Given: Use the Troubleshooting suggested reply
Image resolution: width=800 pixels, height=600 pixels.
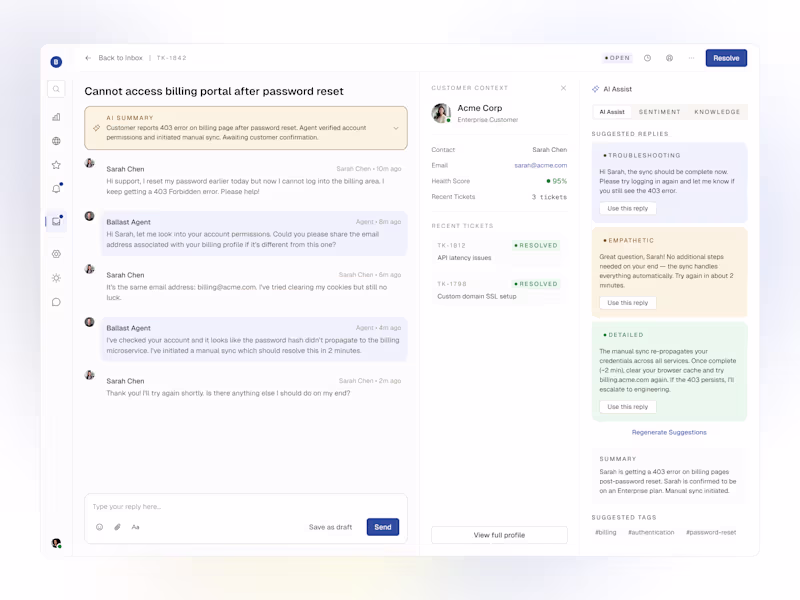Looking at the screenshot, I should pos(628,208).
